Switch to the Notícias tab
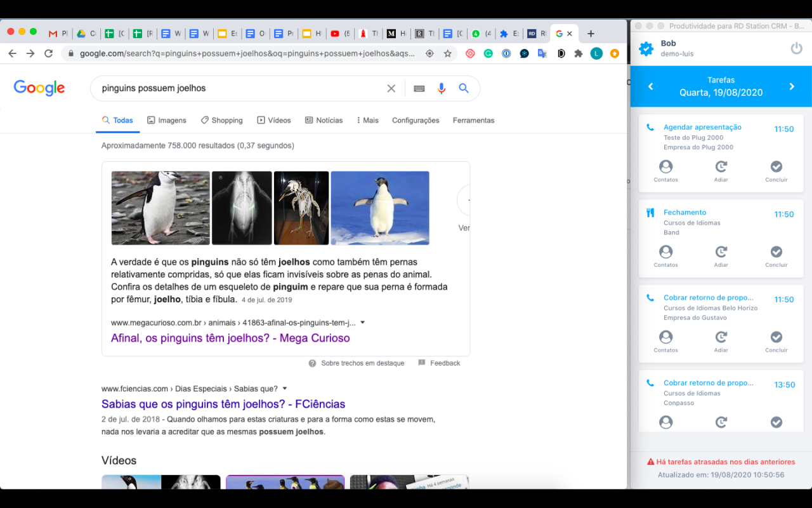Image resolution: width=812 pixels, height=508 pixels. point(324,120)
